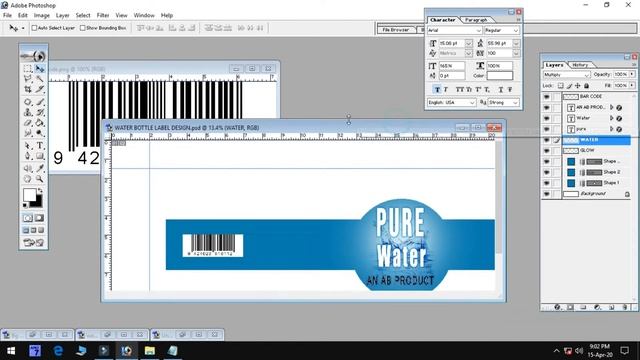The image size is (640, 360).
Task: Select the Hand tool
Action: tap(27, 179)
